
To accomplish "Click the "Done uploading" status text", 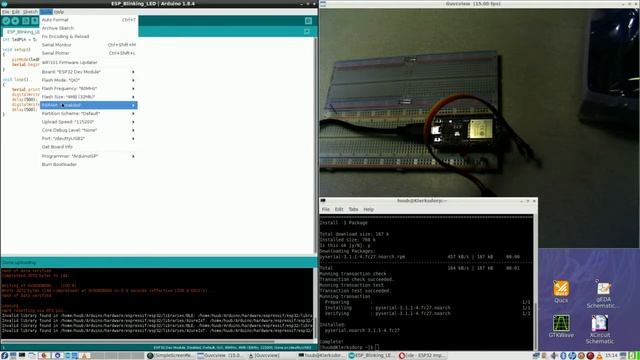I will pyautogui.click(x=20, y=262).
